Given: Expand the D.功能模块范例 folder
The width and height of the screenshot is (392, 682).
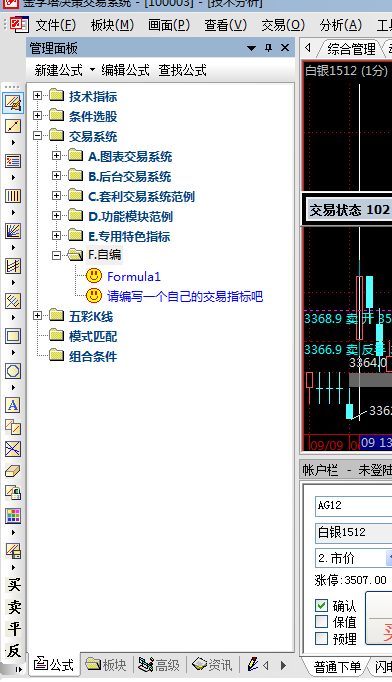Looking at the screenshot, I should click(x=57, y=216).
